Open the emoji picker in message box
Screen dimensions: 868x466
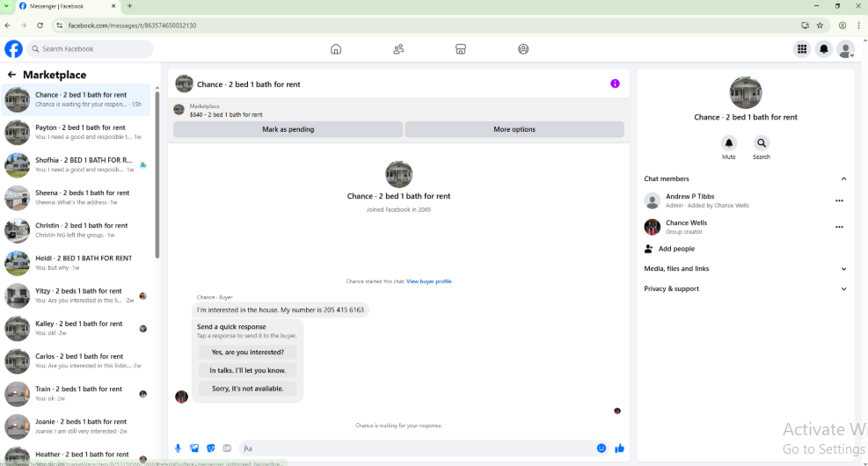pos(602,448)
